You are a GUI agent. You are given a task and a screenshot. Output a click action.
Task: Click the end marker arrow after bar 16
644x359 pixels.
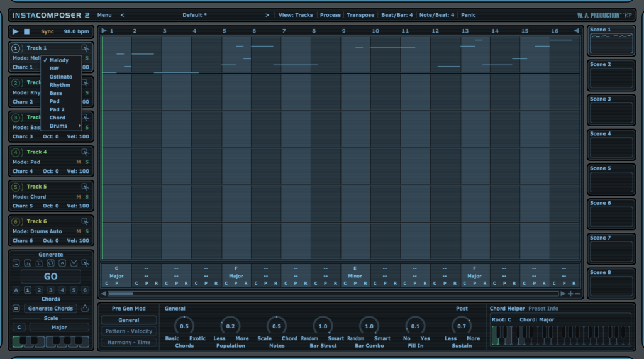coord(576,31)
